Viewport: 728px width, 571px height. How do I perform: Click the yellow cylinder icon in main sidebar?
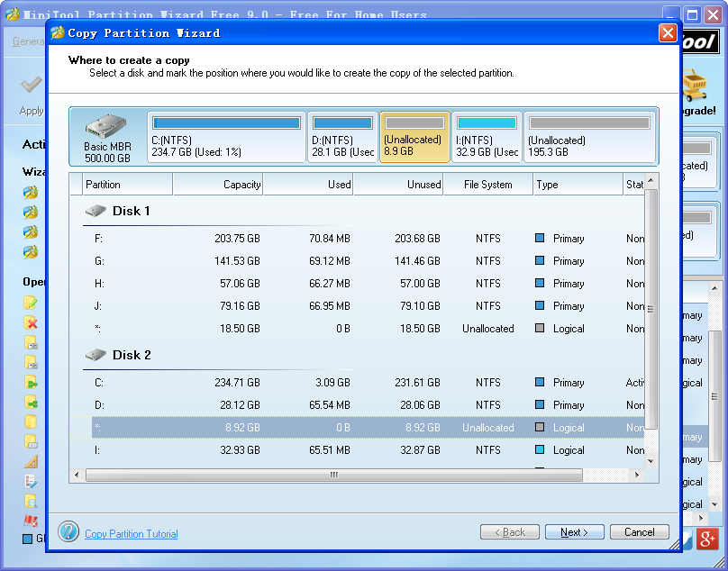coord(31,421)
